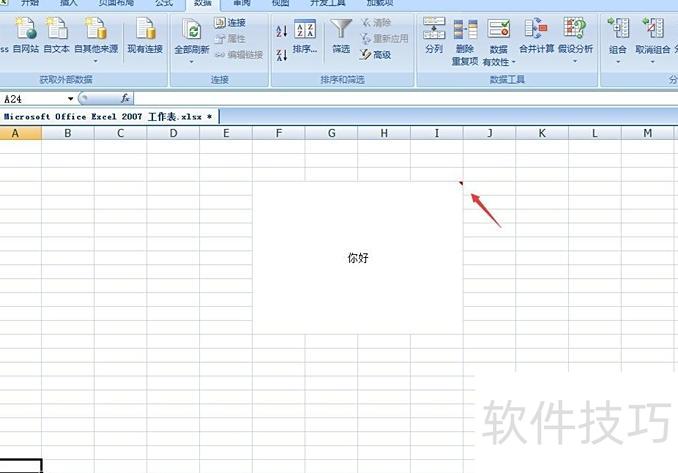Open the Name Box dropdown arrow

pyautogui.click(x=70, y=99)
